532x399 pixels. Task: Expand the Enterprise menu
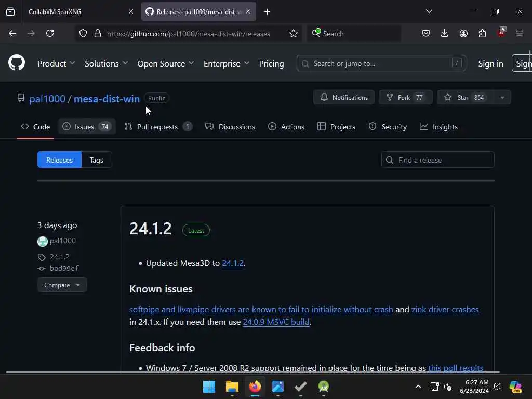(227, 63)
